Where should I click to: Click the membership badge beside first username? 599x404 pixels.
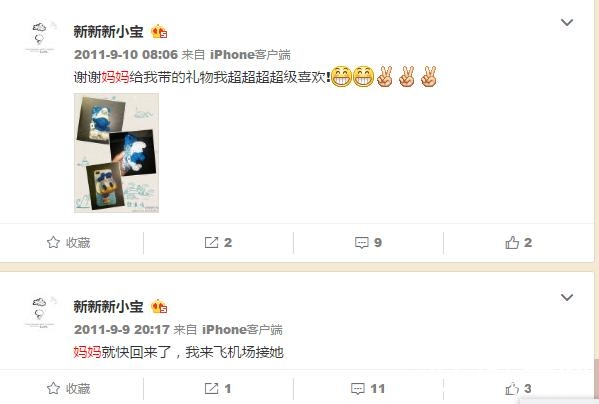(159, 31)
